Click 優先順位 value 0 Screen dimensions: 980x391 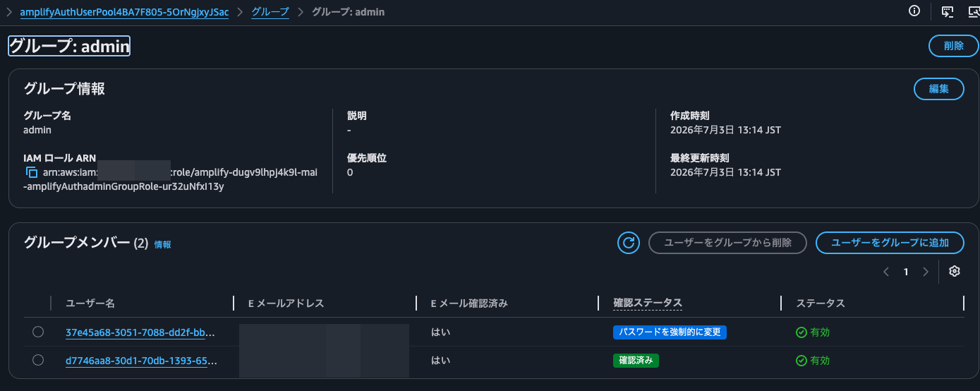(x=350, y=172)
